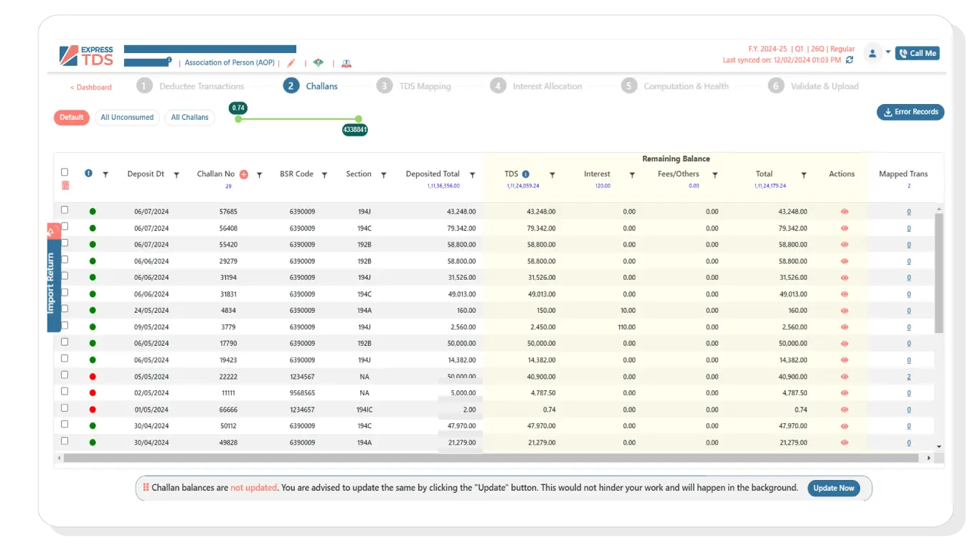Expand the dropdown arrow next to profile avatar
Screen dimensions: 980x551
[x=888, y=52]
